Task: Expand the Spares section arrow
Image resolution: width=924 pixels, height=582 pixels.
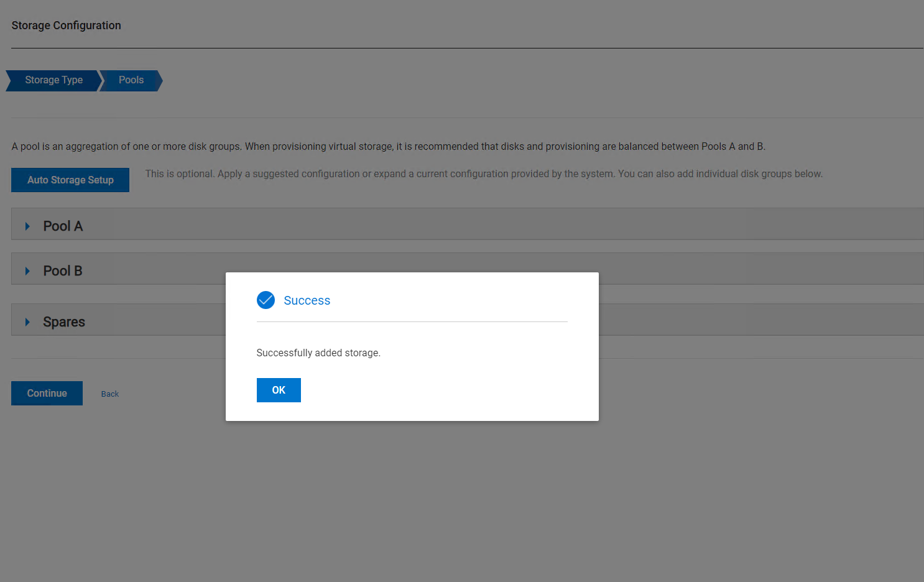Action: click(27, 322)
